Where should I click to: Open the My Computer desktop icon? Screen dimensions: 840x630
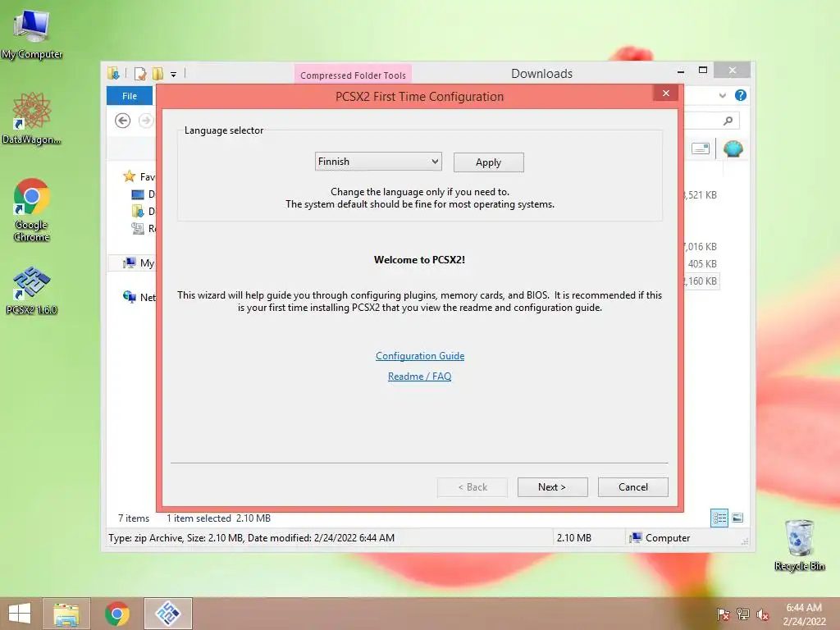coord(32,33)
